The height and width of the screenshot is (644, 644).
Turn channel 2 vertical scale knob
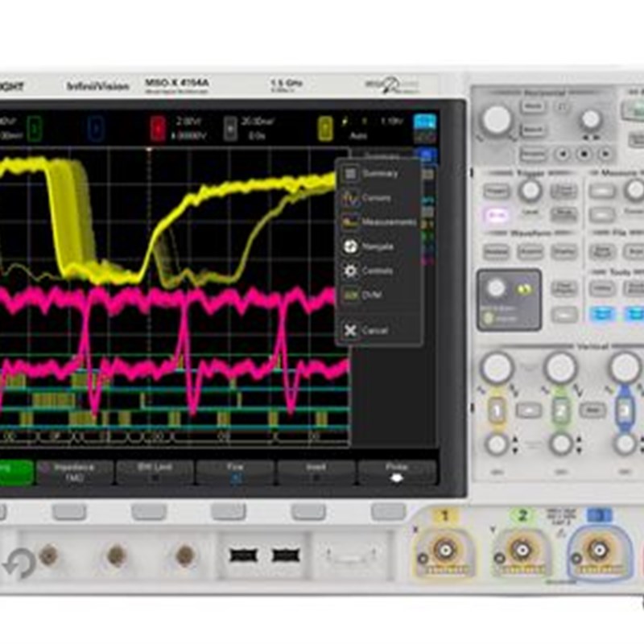560,368
